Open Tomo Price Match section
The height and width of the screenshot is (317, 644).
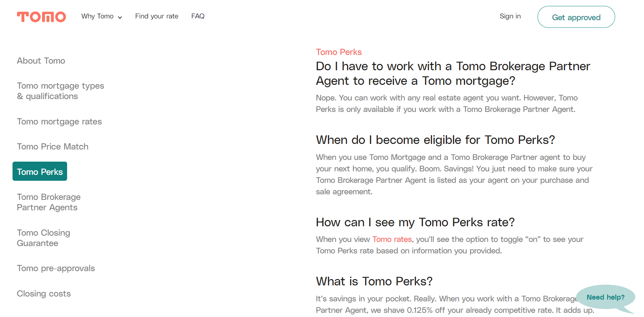(53, 147)
